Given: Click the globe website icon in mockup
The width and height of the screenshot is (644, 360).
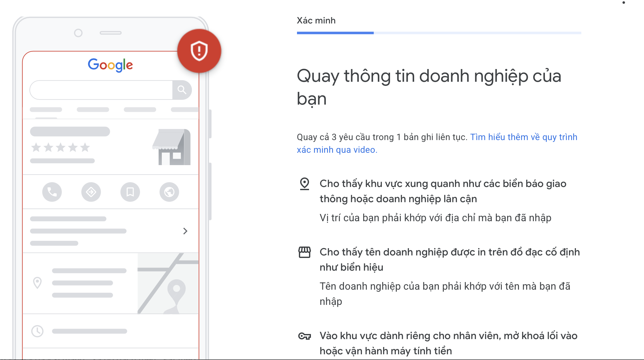Looking at the screenshot, I should [x=169, y=192].
